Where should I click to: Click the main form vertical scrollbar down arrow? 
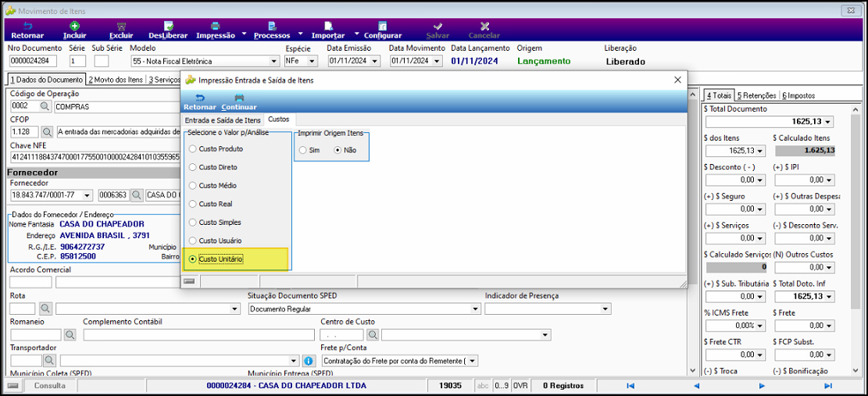pos(691,370)
